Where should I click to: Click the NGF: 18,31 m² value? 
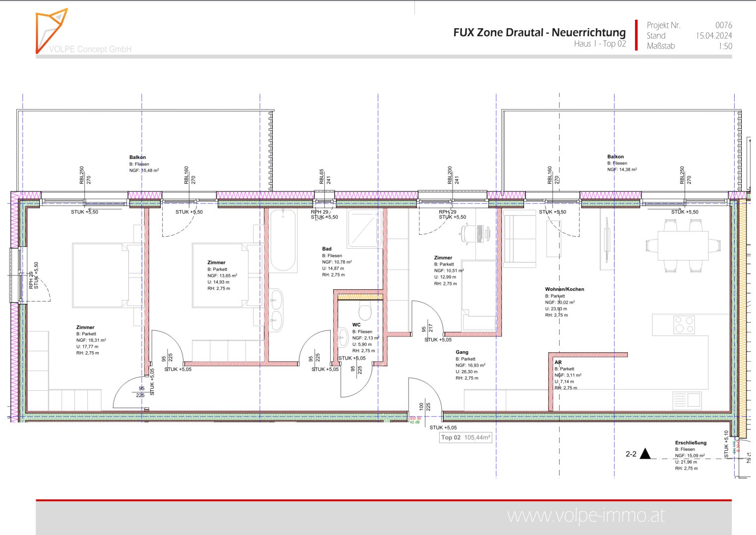[x=91, y=340]
